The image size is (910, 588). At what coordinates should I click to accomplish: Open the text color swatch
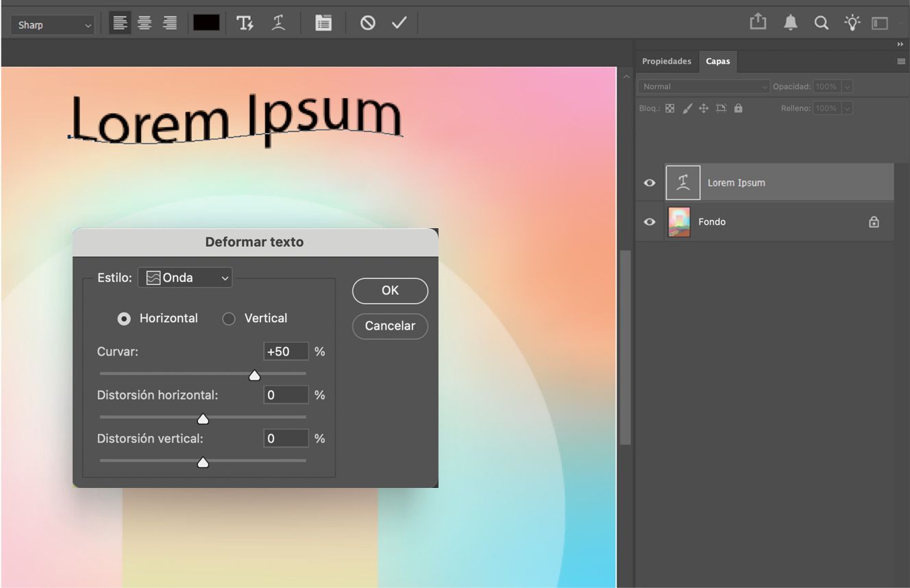(x=207, y=22)
